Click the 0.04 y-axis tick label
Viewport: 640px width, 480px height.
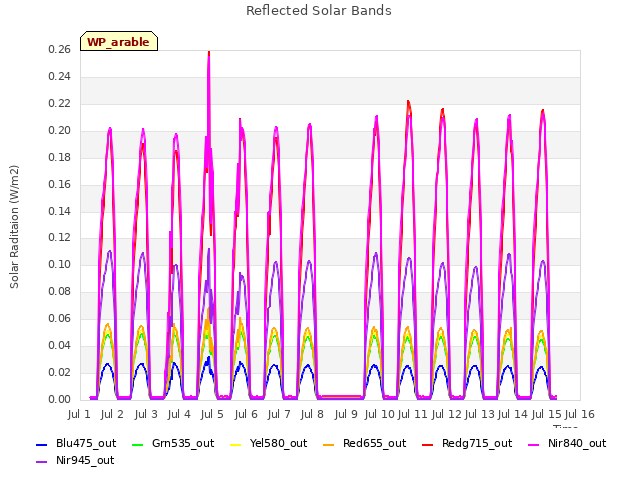60,345
